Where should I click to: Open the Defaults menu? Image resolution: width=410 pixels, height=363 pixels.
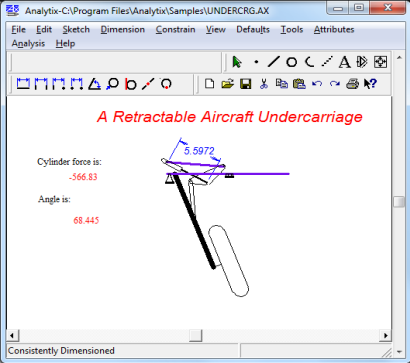253,30
